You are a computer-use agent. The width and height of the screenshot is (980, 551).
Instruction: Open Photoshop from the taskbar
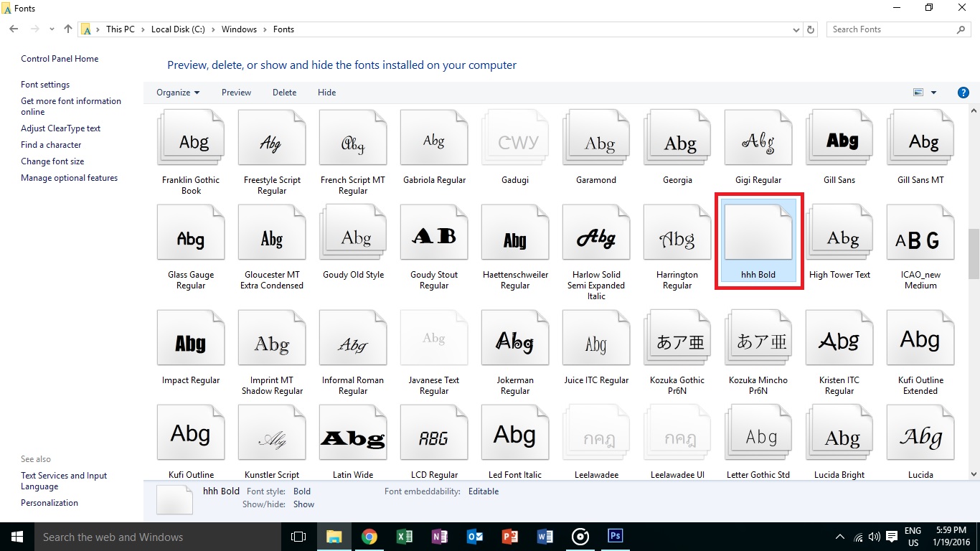coord(615,537)
